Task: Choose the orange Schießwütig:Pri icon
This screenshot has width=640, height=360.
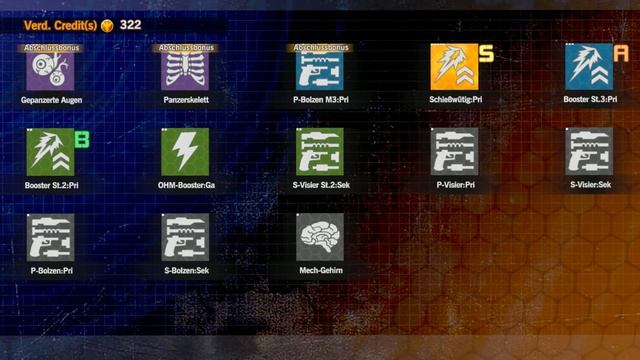Action: click(x=454, y=67)
